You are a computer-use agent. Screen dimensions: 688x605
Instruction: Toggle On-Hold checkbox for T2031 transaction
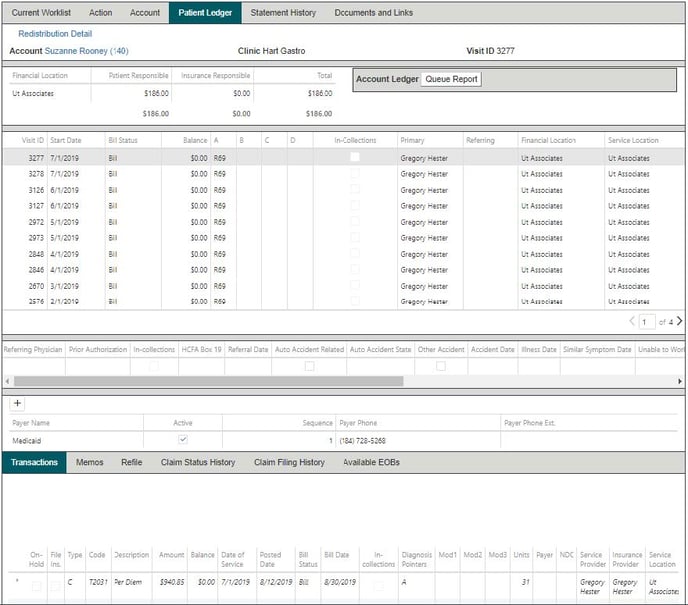36,586
